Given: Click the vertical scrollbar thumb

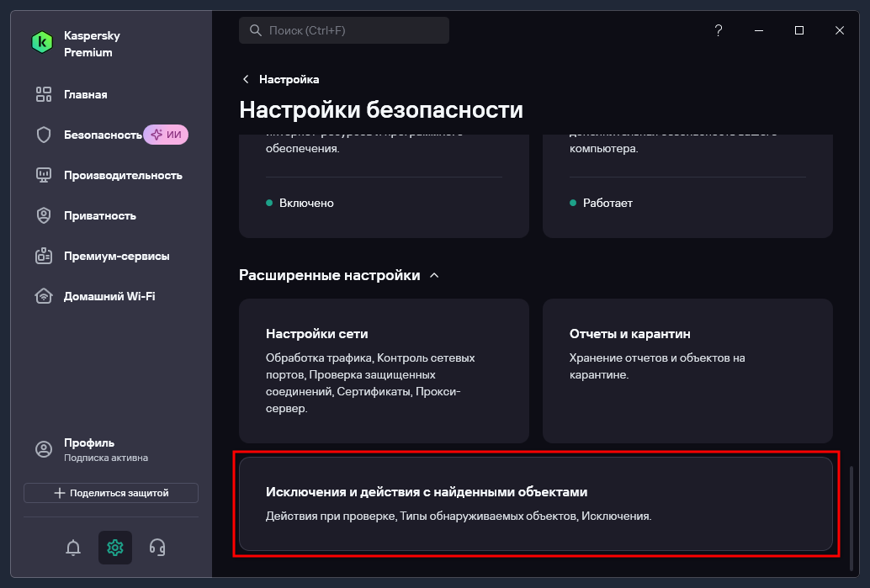Looking at the screenshot, I should pyautogui.click(x=851, y=518).
